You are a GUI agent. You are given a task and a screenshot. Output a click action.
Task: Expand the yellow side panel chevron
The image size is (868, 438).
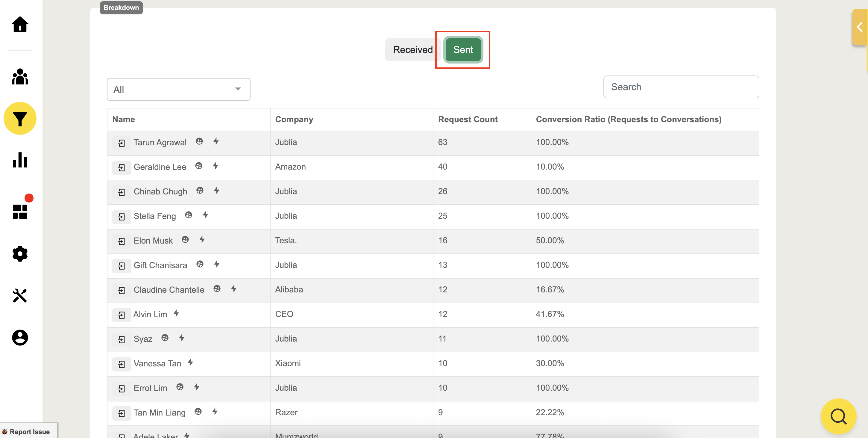click(859, 27)
